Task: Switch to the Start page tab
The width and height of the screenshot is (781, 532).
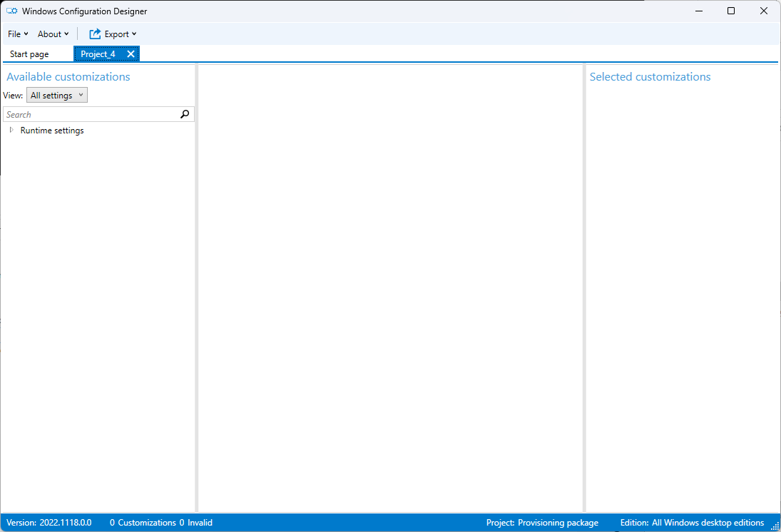Action: pos(29,54)
